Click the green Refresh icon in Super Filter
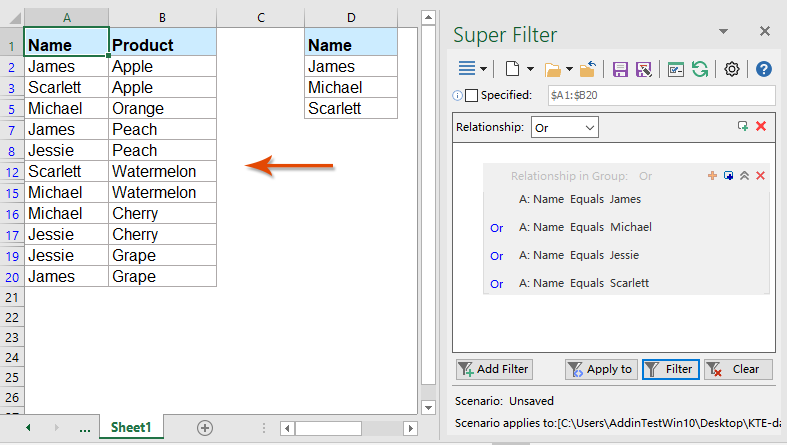 click(x=700, y=69)
